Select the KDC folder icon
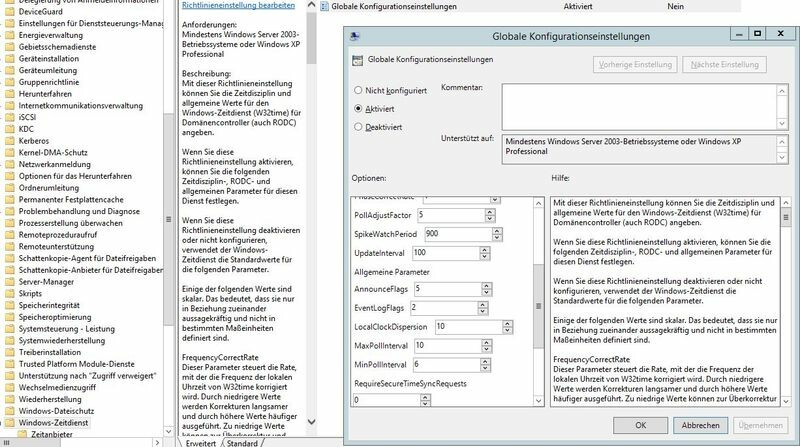 [9, 129]
